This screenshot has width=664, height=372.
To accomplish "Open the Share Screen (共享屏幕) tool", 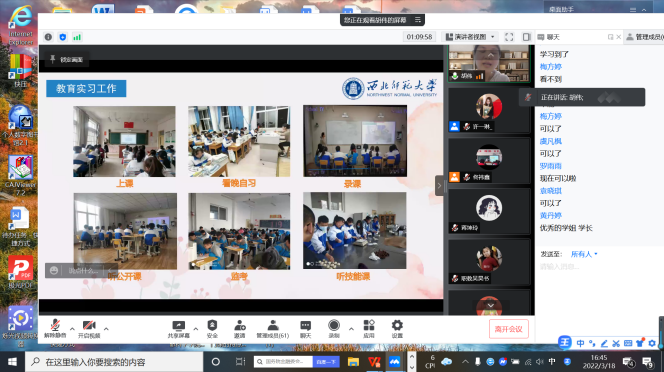I will [178, 329].
